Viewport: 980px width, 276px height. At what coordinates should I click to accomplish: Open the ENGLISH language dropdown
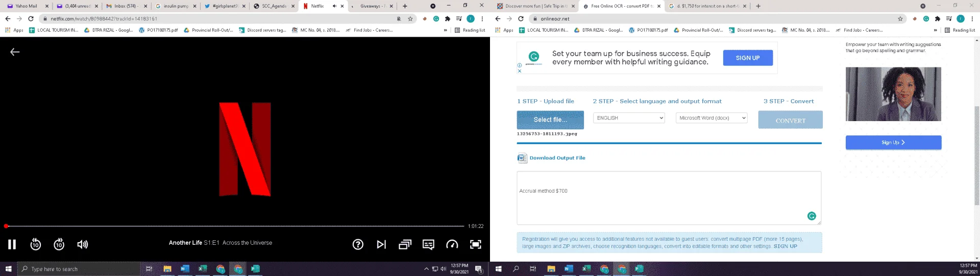(x=629, y=118)
